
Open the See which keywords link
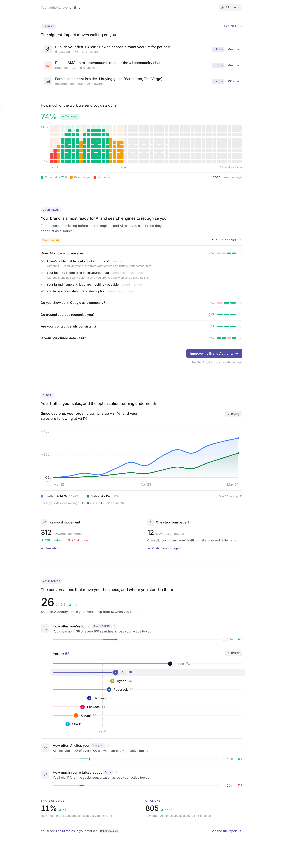(x=51, y=549)
